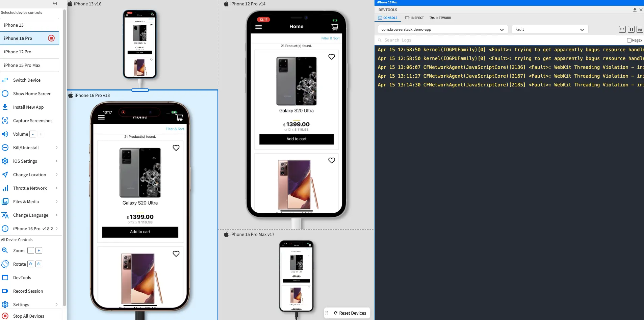The width and height of the screenshot is (644, 320).
Task: Rotate devices clockwise
Action: 39,264
